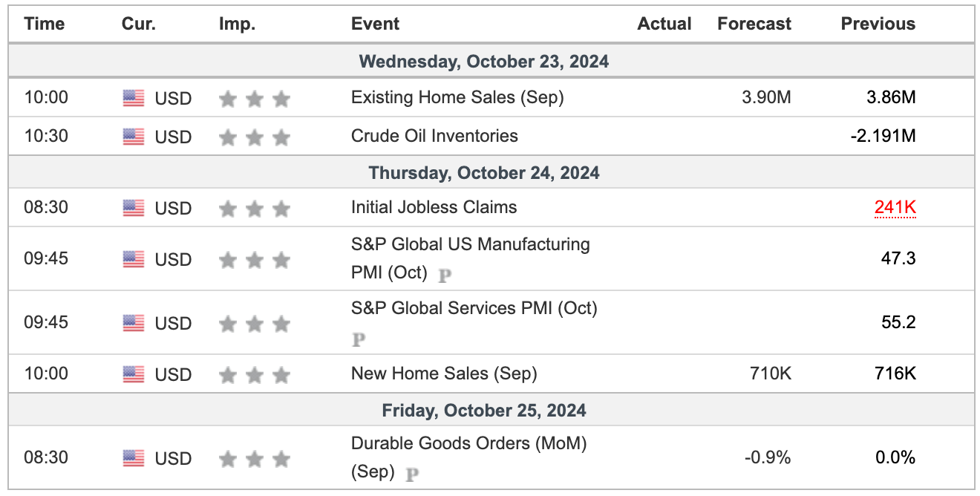This screenshot has height=496, width=980.
Task: Click the red 241K previous value
Action: pyautogui.click(x=895, y=207)
